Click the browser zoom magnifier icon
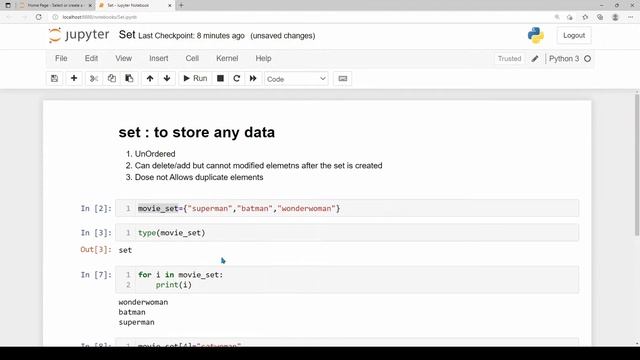640x360 pixels. (557, 17)
